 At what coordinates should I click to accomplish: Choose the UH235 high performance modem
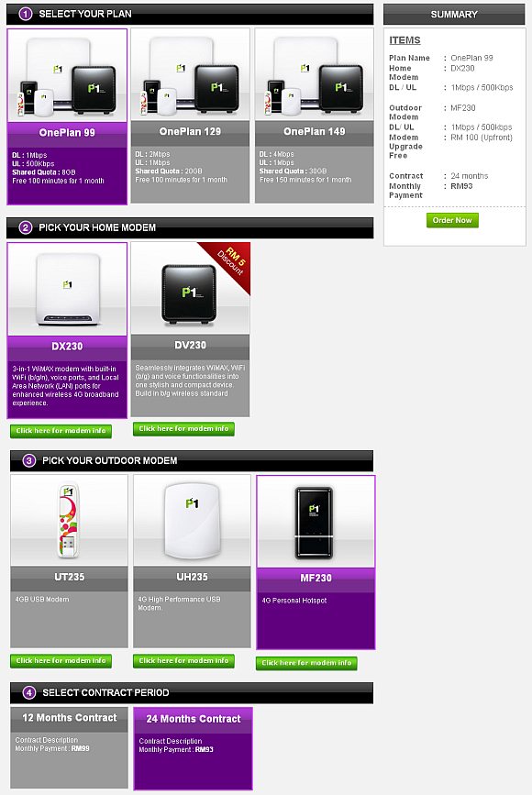coord(192,561)
